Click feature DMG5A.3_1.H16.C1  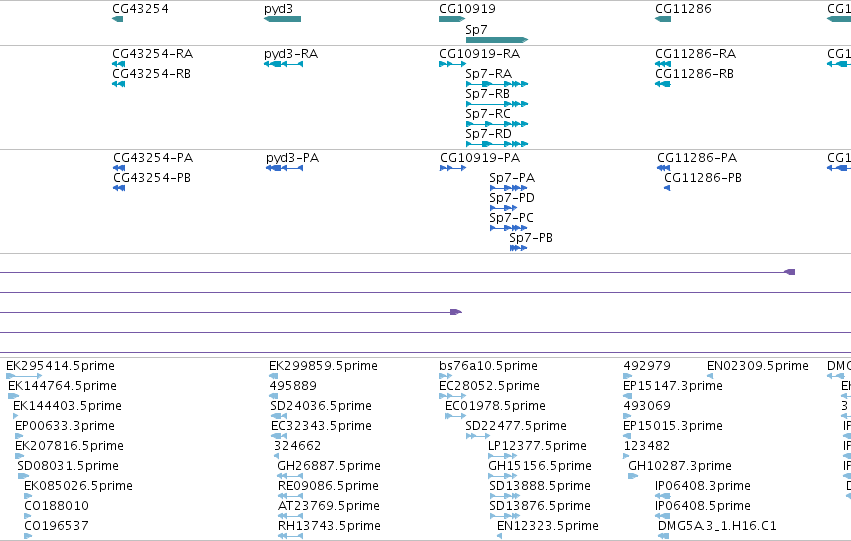tap(663, 536)
